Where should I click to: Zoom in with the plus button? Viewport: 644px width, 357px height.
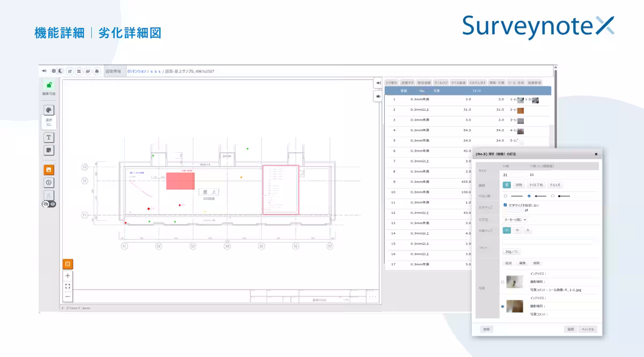[x=68, y=276]
